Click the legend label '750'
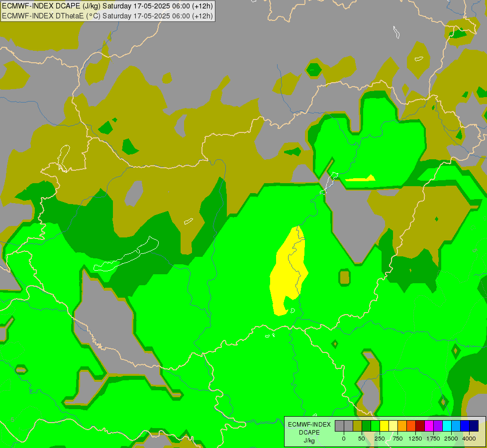487x448 pixels. point(397,439)
